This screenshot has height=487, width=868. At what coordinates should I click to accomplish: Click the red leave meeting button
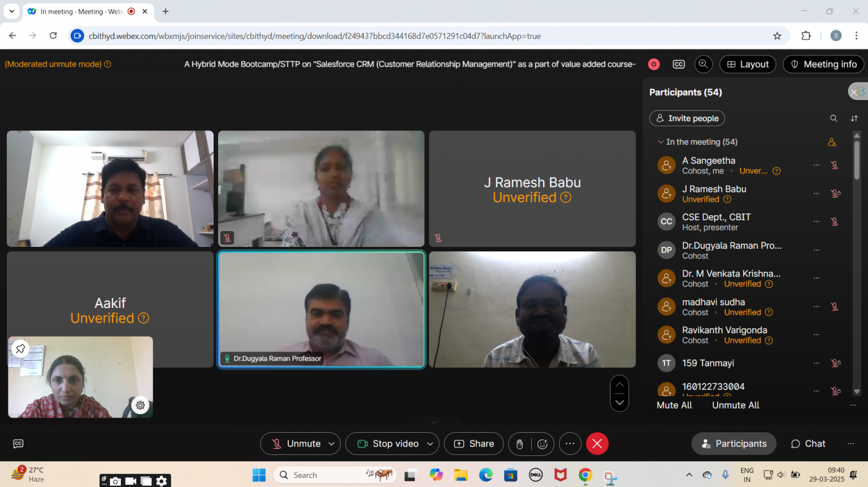pyautogui.click(x=597, y=444)
